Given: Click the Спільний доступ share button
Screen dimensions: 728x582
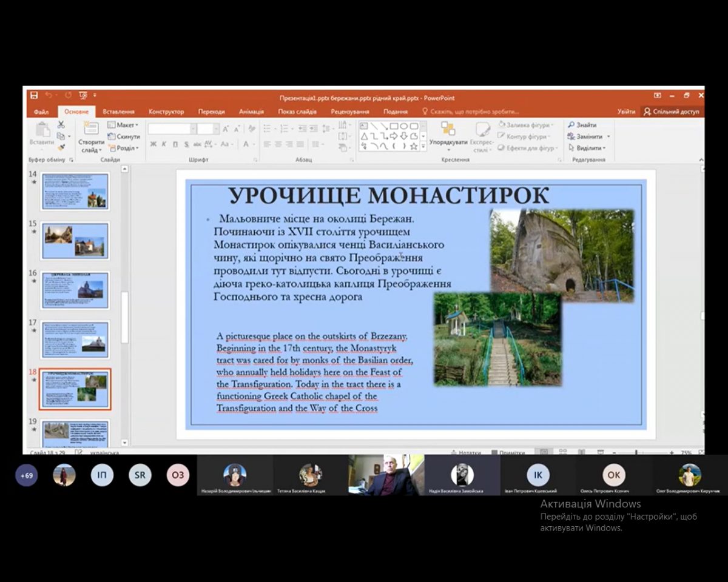Looking at the screenshot, I should 672,112.
